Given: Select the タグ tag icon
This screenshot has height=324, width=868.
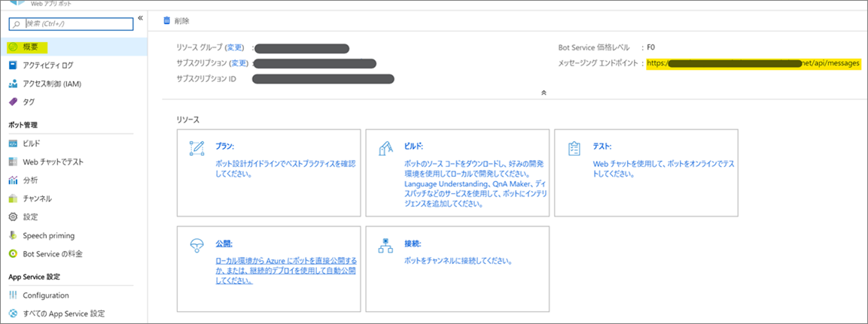Looking at the screenshot, I should 13,101.
